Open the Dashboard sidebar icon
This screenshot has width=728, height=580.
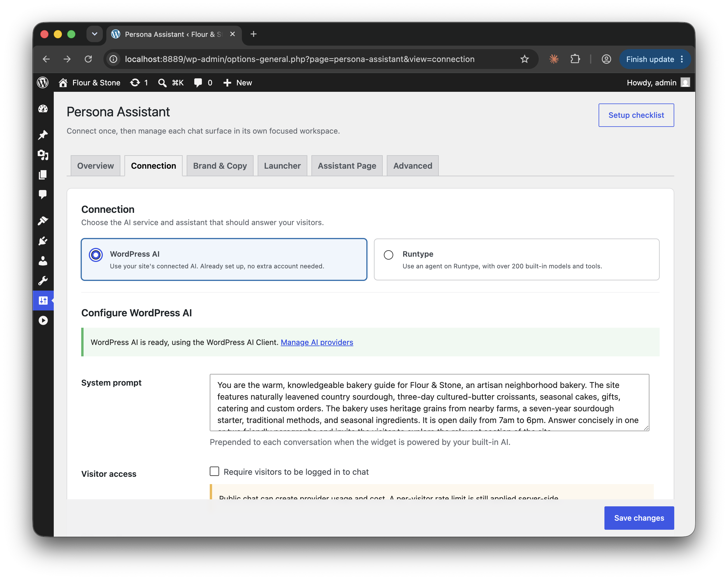43,109
